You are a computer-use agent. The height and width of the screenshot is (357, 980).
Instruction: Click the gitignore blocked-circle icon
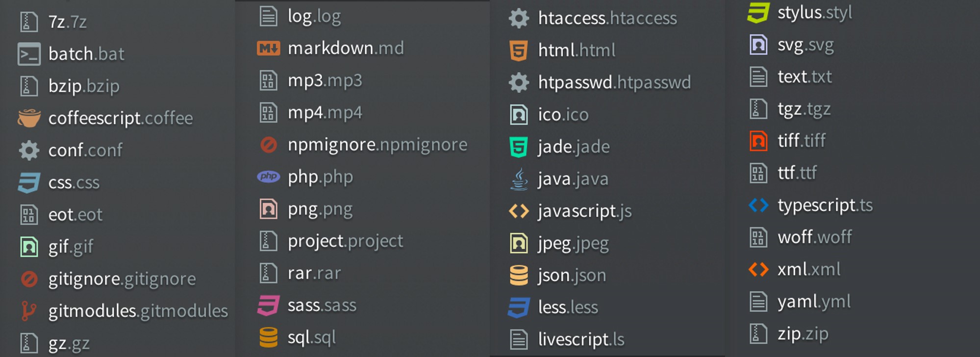click(29, 278)
